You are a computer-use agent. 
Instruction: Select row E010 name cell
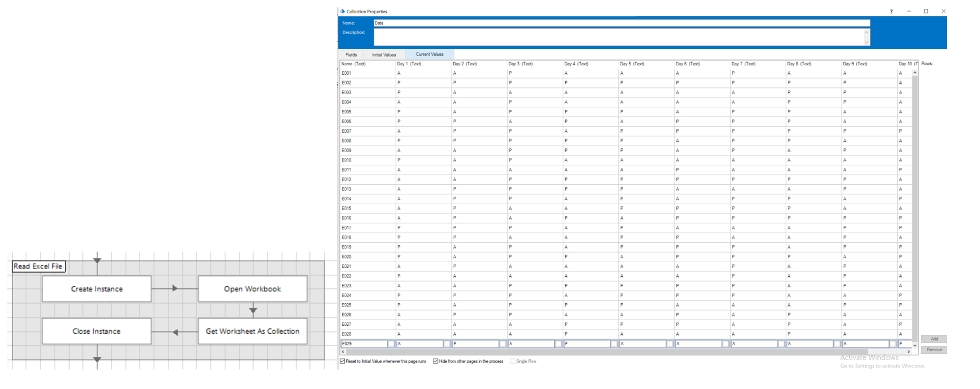tap(367, 161)
